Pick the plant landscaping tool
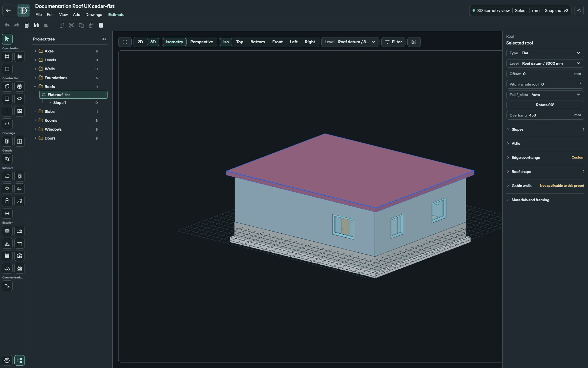 tap(20, 268)
